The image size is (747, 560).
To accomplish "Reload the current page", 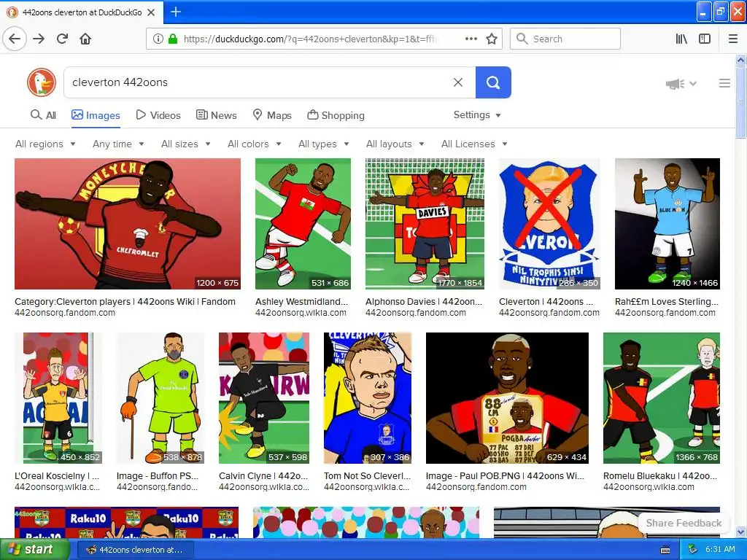I will [x=62, y=39].
